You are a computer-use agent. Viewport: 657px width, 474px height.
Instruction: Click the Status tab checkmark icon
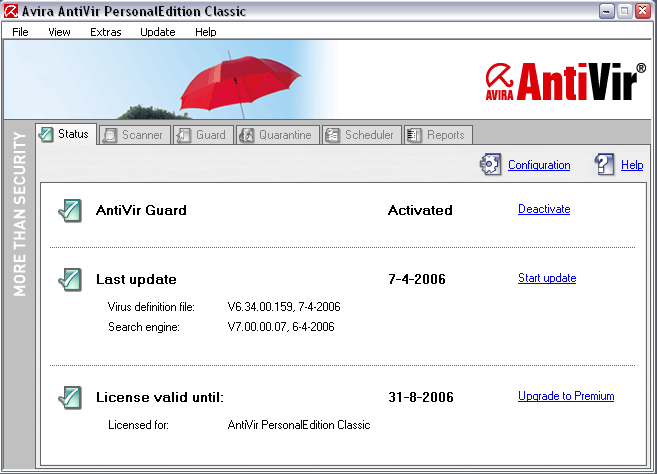pyautogui.click(x=46, y=135)
